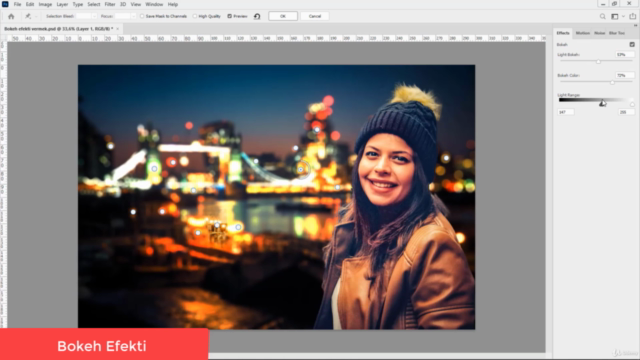Select the blur pin tool icon
The image size is (640, 360).
pyautogui.click(x=28, y=16)
